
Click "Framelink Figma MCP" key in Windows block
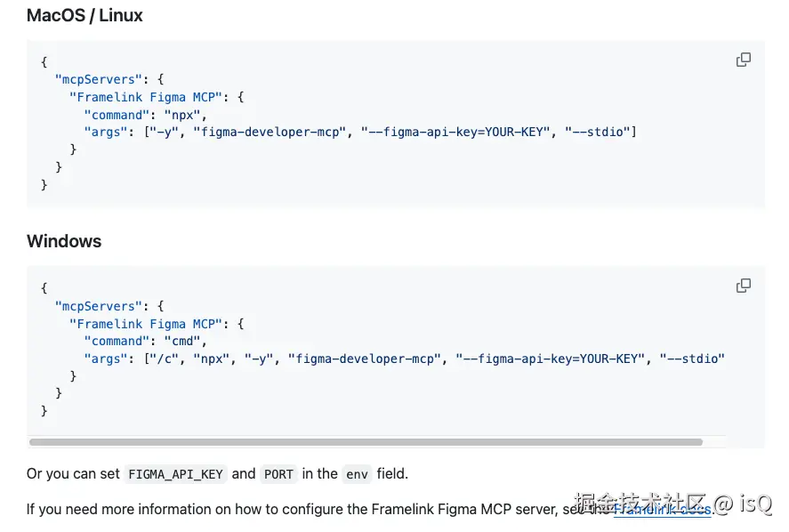tap(146, 324)
